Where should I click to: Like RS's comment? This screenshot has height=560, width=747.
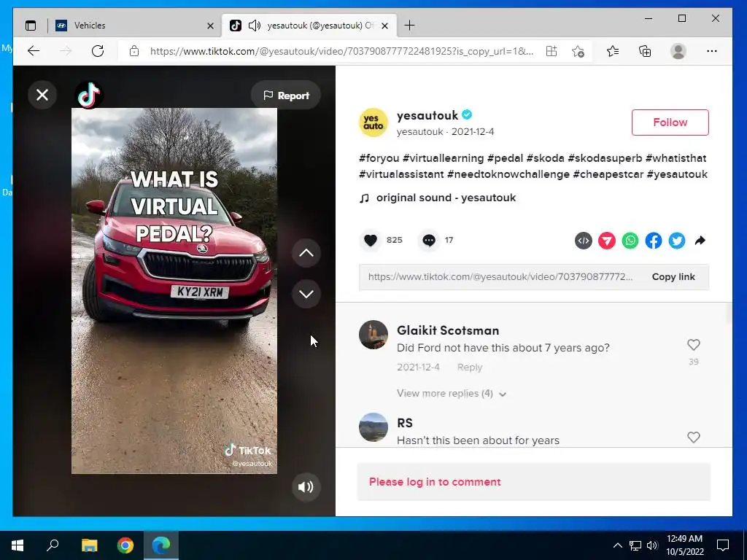pyautogui.click(x=694, y=437)
